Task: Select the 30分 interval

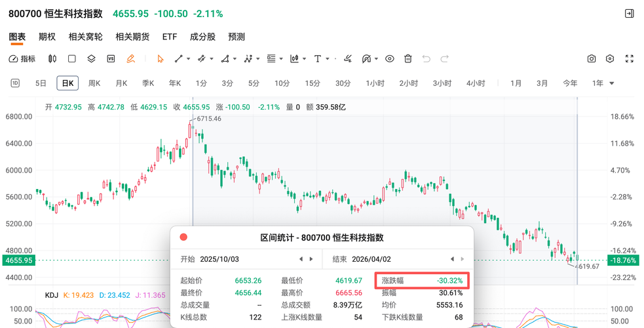Action: click(x=343, y=83)
